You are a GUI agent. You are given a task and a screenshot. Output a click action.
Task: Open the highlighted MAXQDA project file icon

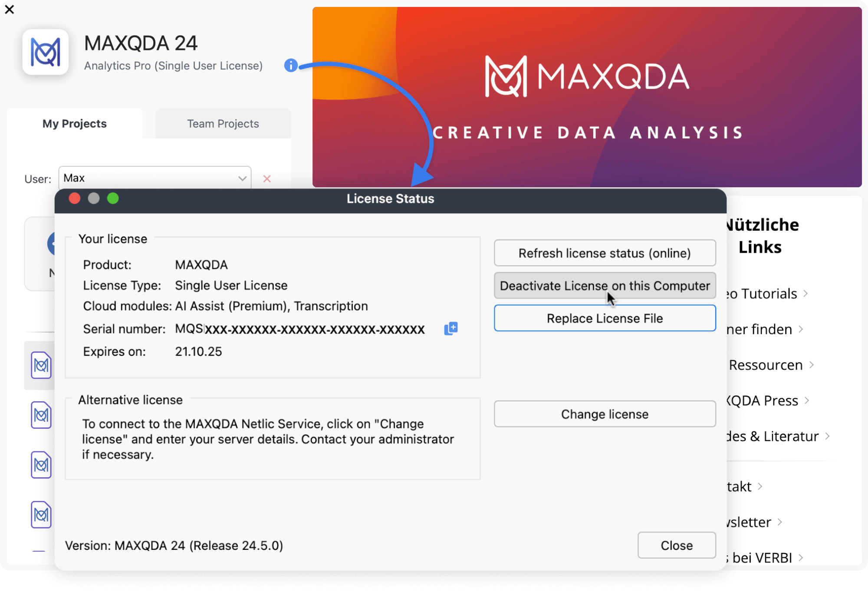(x=40, y=365)
